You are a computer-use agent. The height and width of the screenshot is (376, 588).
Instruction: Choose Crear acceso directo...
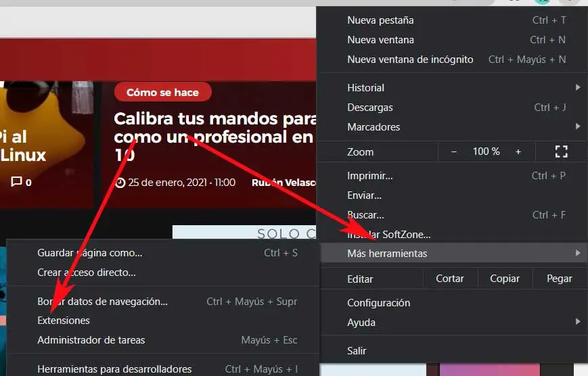coord(163,273)
